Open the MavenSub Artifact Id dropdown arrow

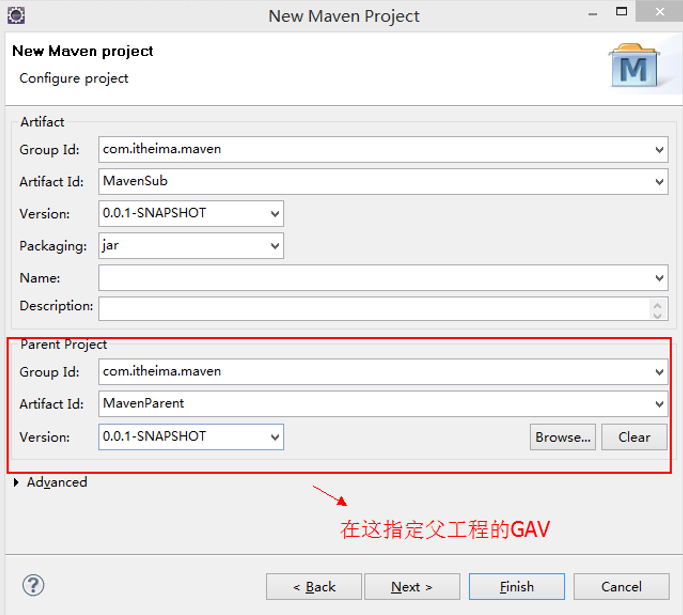pos(659,182)
